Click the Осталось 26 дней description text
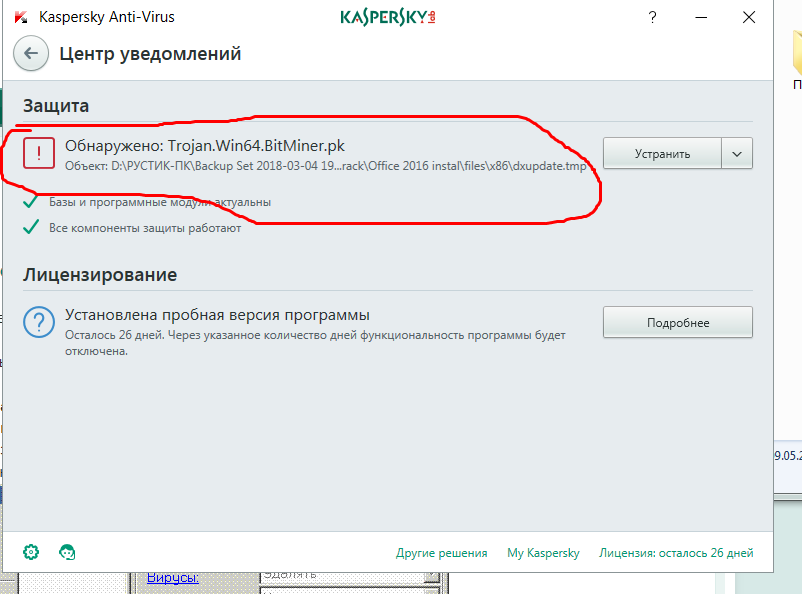Viewport: 802px width, 594px height. click(315, 343)
